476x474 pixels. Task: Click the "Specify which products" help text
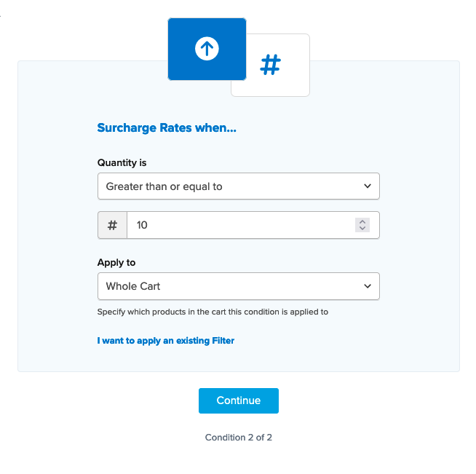tap(213, 312)
